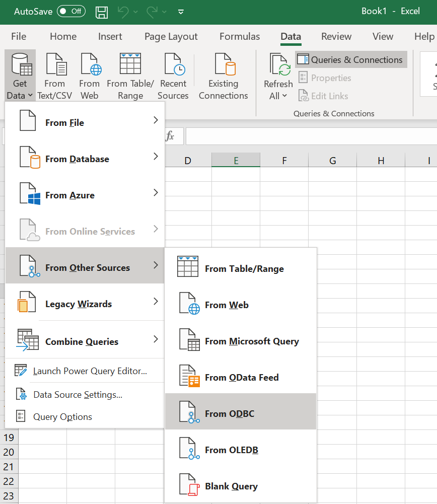Select column E header
This screenshot has height=504, width=437.
point(236,160)
